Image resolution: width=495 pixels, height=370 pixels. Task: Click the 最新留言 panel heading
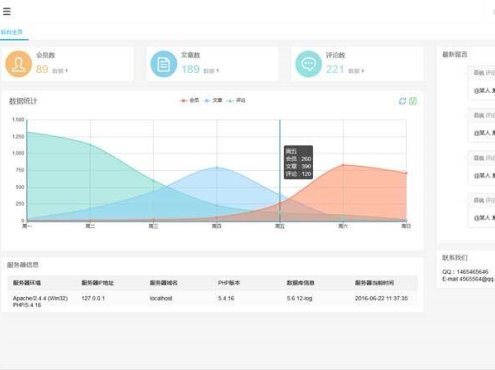[x=455, y=54]
